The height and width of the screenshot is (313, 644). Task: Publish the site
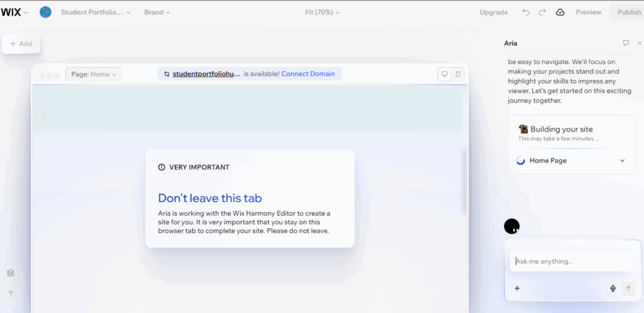627,13
